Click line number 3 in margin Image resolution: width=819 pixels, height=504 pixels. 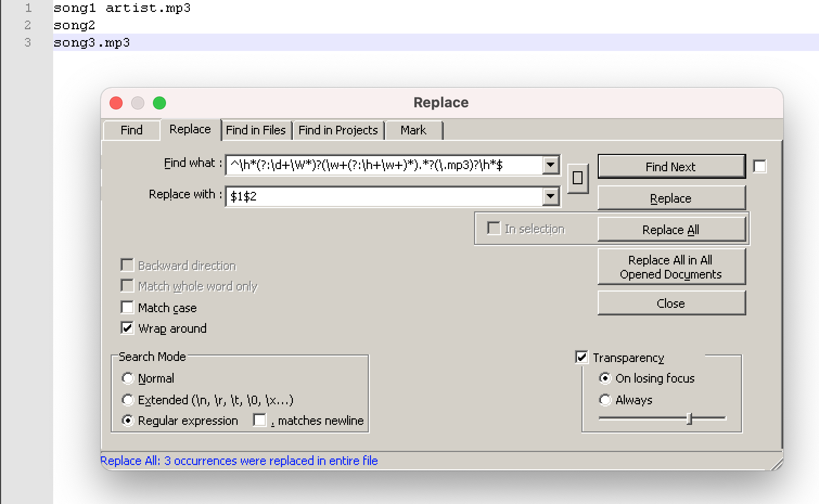tap(28, 43)
